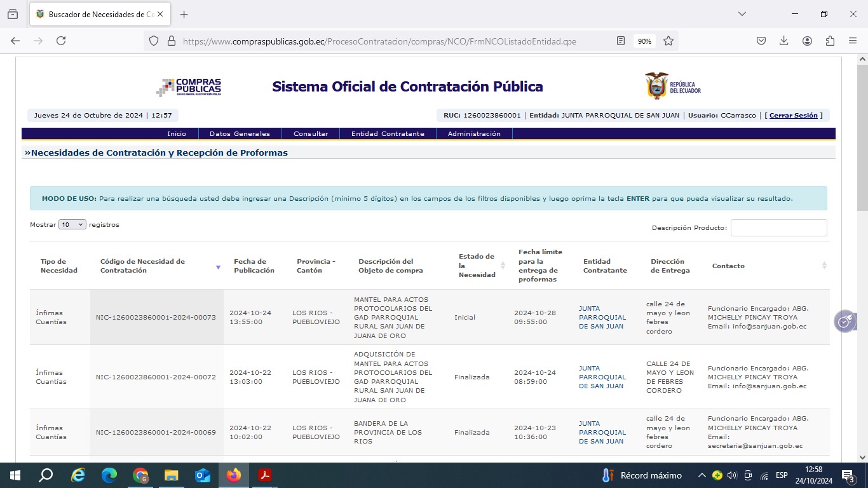Bookmark this page with the star icon
Screen dimensions: 868x488
point(668,41)
